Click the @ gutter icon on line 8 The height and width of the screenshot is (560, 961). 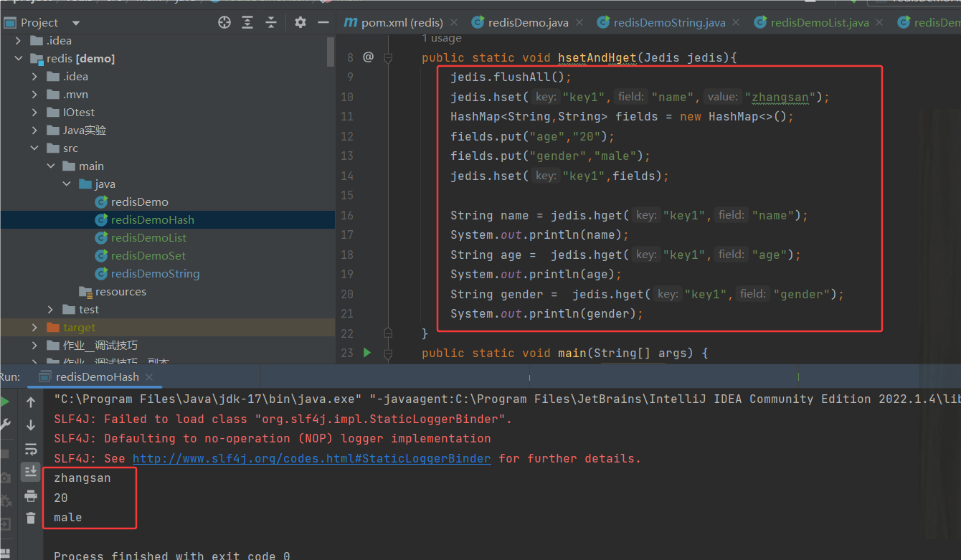[x=368, y=57]
